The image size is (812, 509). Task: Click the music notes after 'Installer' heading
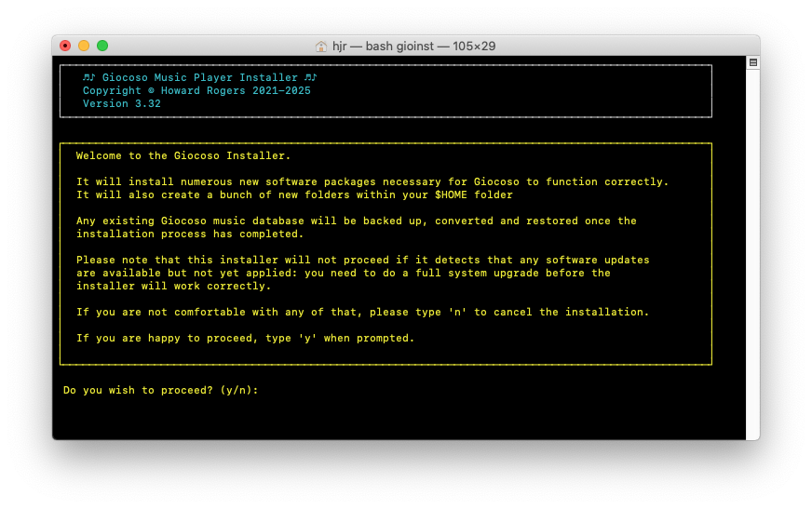[311, 77]
